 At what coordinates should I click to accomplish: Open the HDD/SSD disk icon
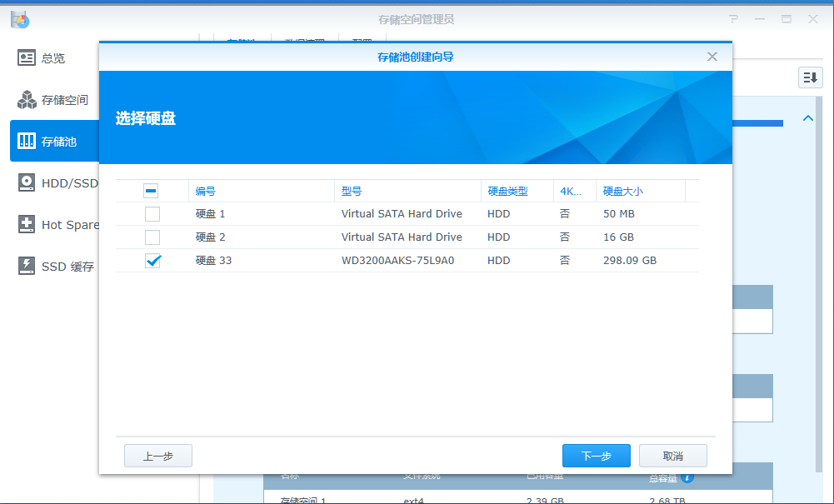tap(26, 182)
